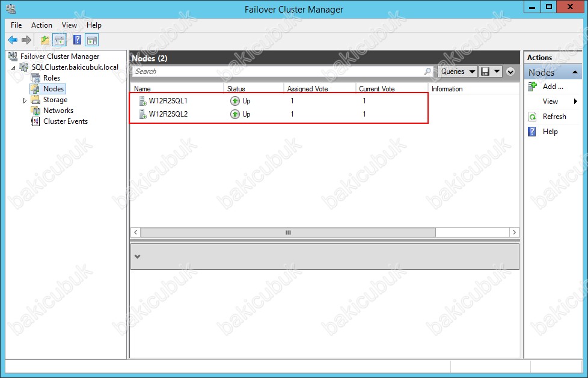Open the Help menu
The image size is (588, 378).
[94, 25]
